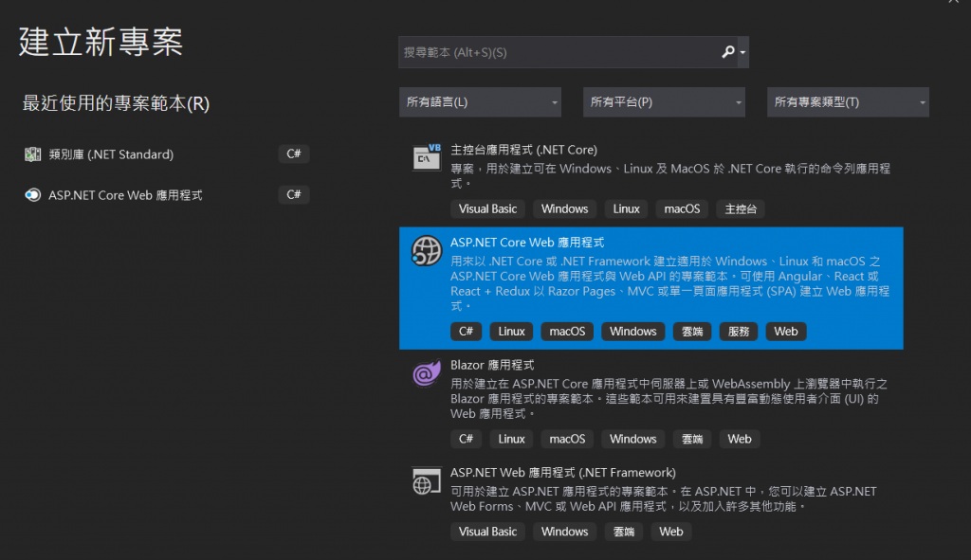This screenshot has height=560, width=971.
Task: Click the ASP.NET Web (.NET Framework) template icon
Action: [427, 480]
